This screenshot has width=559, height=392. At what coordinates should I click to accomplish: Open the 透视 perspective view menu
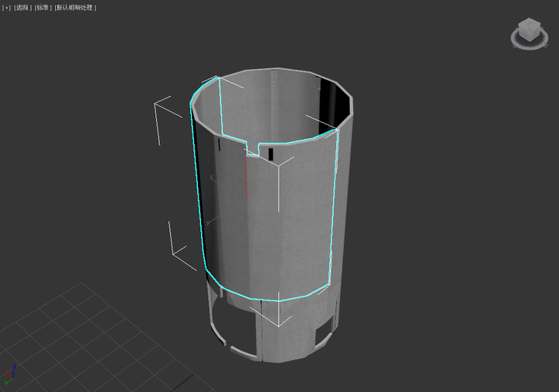tap(23, 8)
